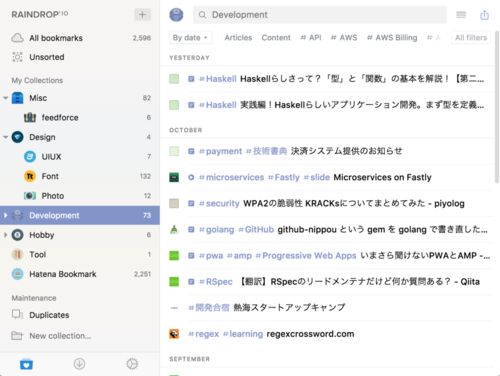The image size is (500, 376).
Task: Click the feedforce collection icon
Action: pos(30,117)
